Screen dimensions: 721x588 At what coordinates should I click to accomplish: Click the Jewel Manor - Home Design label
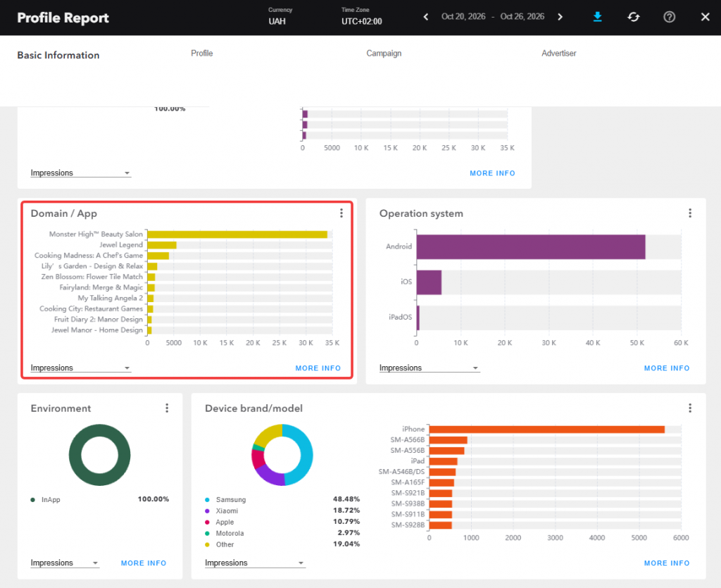[97, 330]
